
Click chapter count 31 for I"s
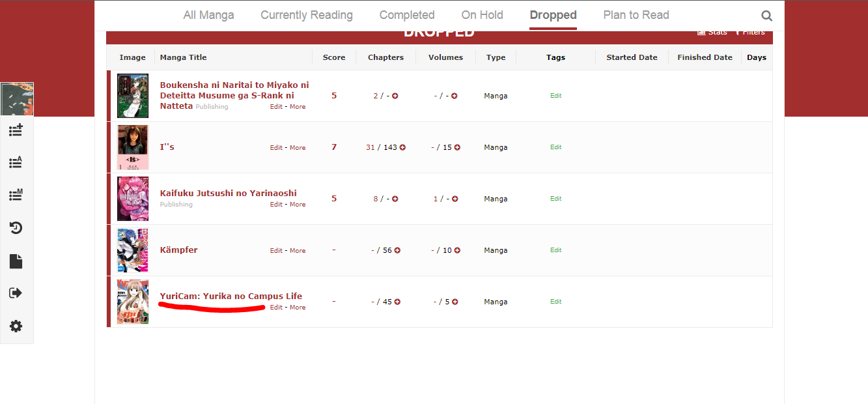pyautogui.click(x=371, y=147)
